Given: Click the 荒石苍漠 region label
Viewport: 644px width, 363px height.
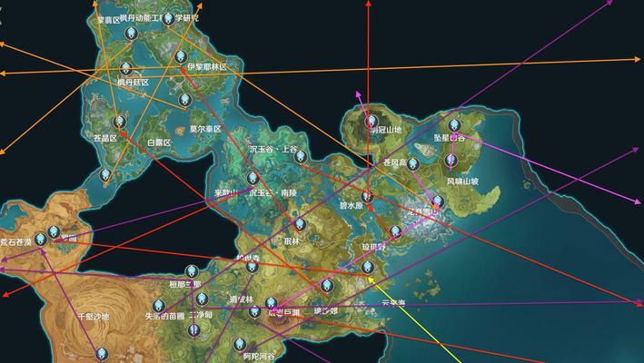Looking at the screenshot, I should 16,242.
